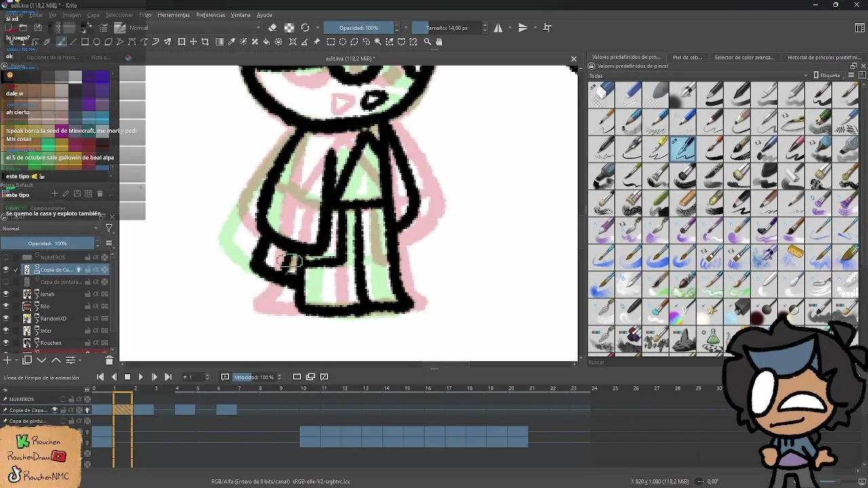868x488 pixels.
Task: Switch to Historial de pinceles tab
Action: [x=824, y=58]
